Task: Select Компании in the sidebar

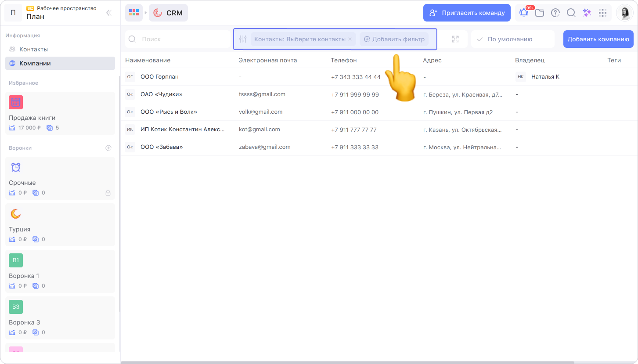Action: pyautogui.click(x=35, y=63)
